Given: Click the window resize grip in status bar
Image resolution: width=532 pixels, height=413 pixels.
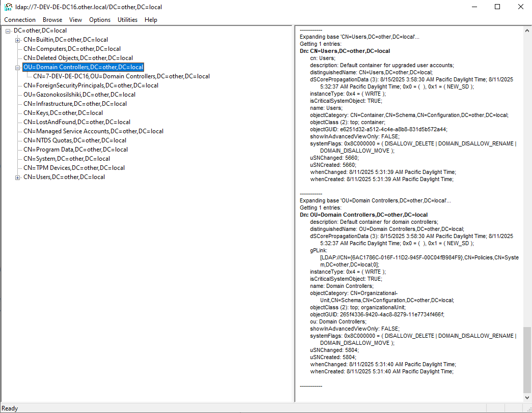Looking at the screenshot, I should [x=528, y=409].
